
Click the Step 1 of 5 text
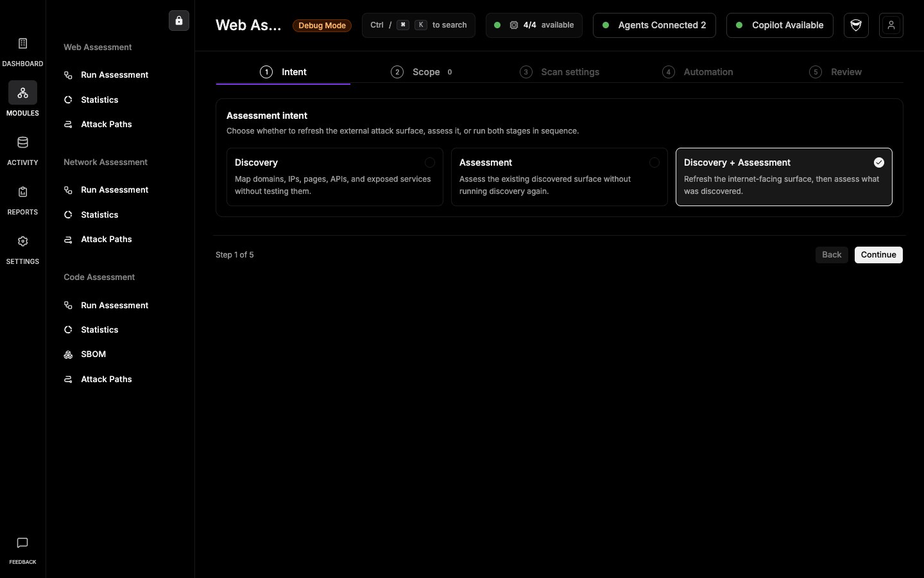pos(235,255)
